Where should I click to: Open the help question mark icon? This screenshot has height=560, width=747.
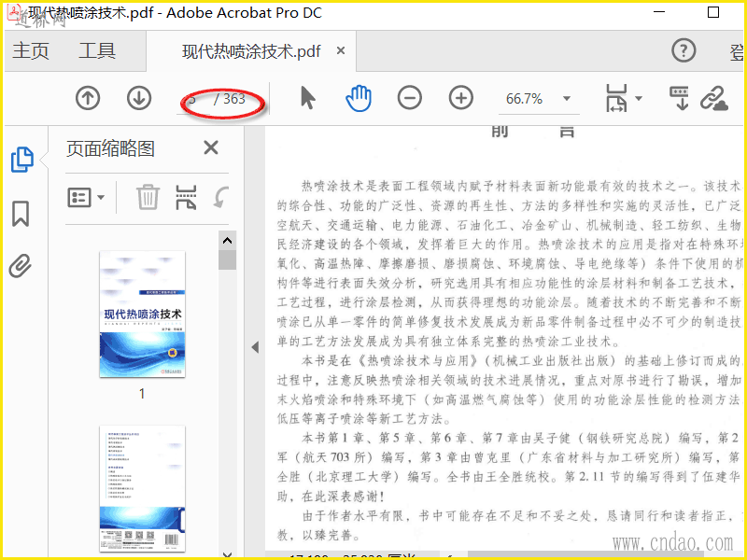pyautogui.click(x=684, y=50)
